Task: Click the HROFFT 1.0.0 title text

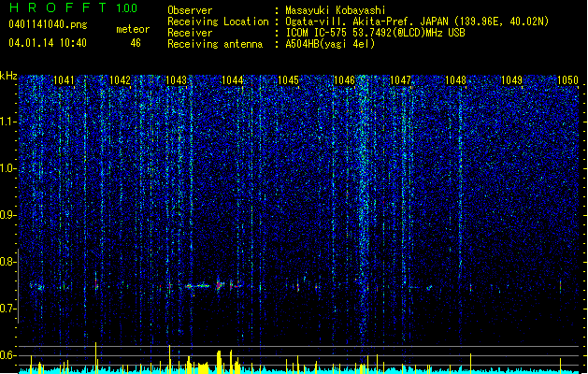Action: (73, 7)
